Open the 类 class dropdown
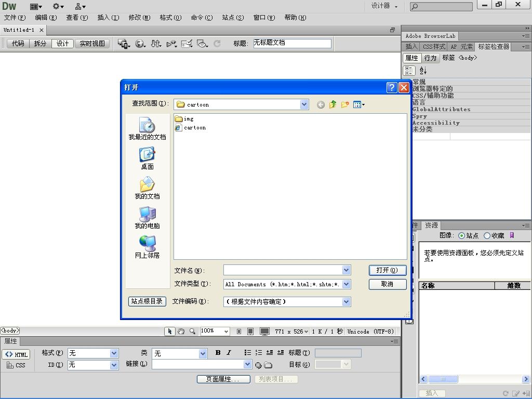The width and height of the screenshot is (532, 399). coord(203,353)
